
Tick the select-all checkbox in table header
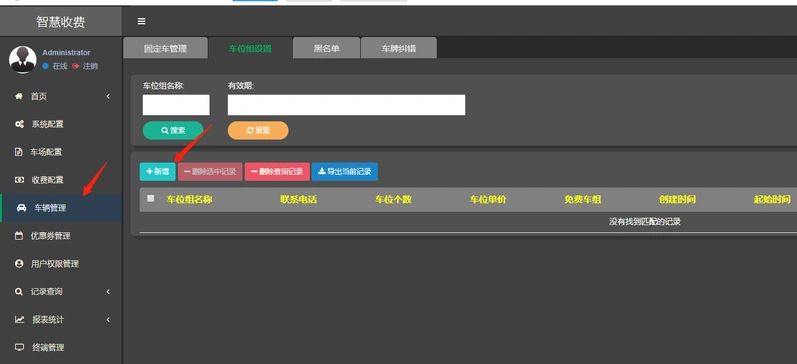150,199
